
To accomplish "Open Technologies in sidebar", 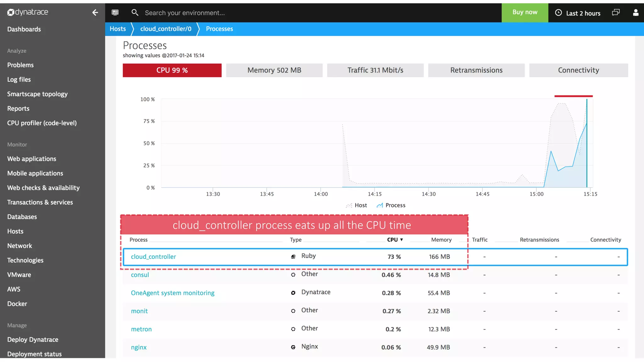I will pyautogui.click(x=25, y=260).
